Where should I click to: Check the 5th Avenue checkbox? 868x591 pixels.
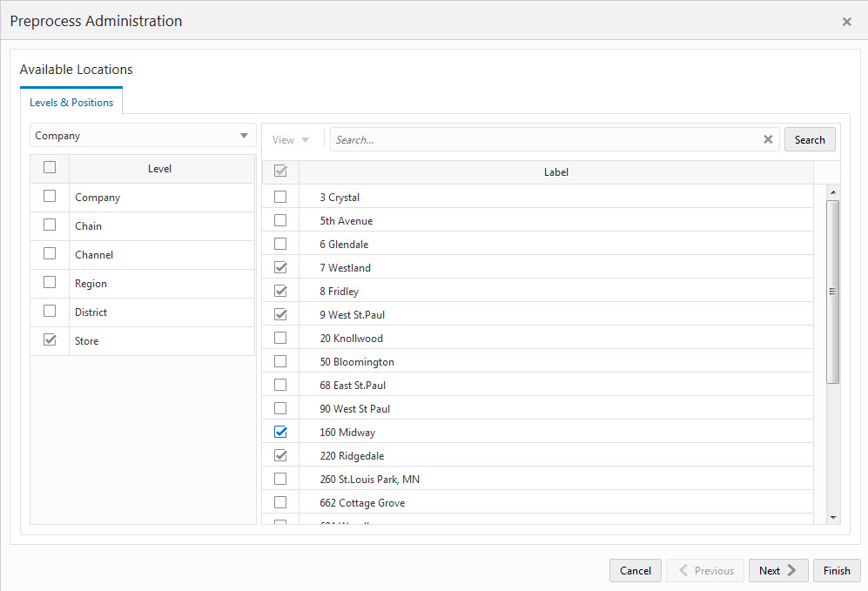click(280, 220)
